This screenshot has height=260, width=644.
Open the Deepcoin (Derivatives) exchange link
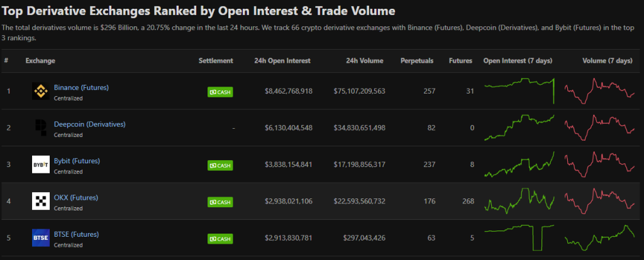[89, 124]
